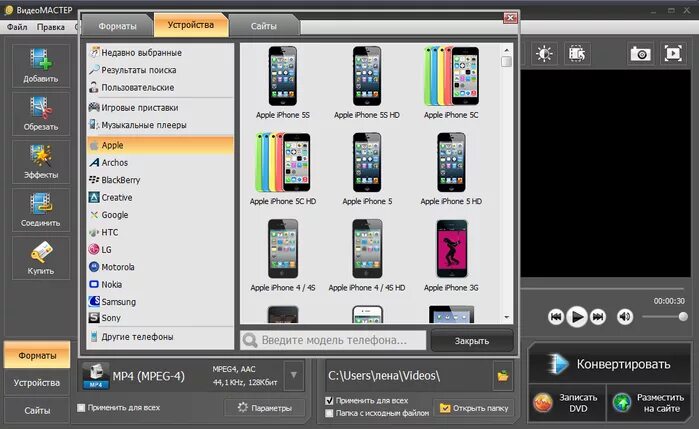This screenshot has height=429, width=699.
Task: Choose the Apple iPhone 5C HD preset
Action: coord(283,169)
